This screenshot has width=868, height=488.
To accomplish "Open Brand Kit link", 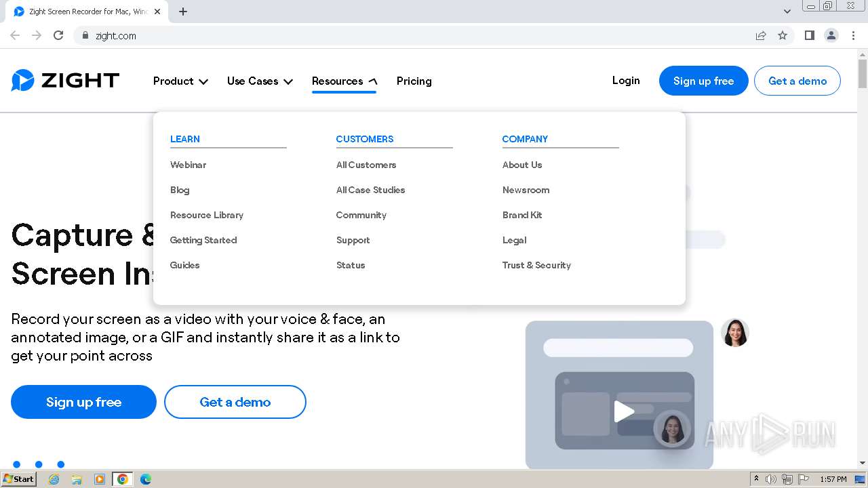I will 522,215.
